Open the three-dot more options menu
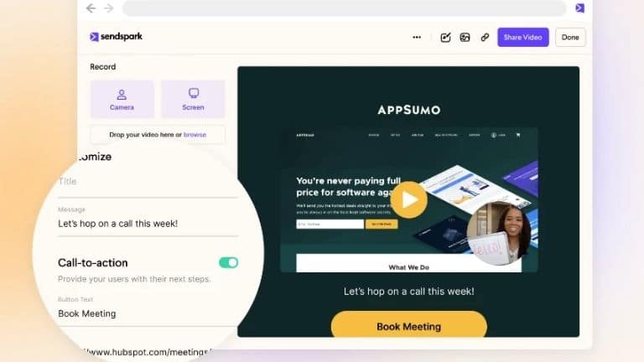644x362 pixels. [x=417, y=38]
